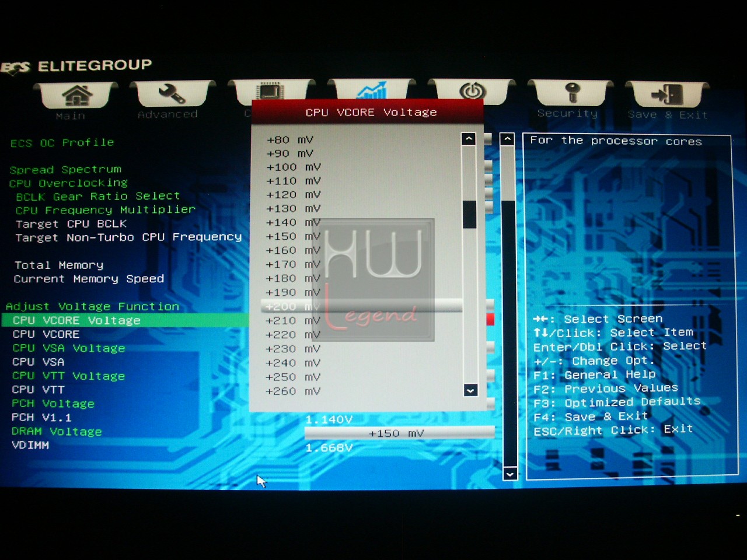Viewport: 747px width, 560px height.
Task: Open the Save & Exit door icon
Action: pyautogui.click(x=667, y=94)
